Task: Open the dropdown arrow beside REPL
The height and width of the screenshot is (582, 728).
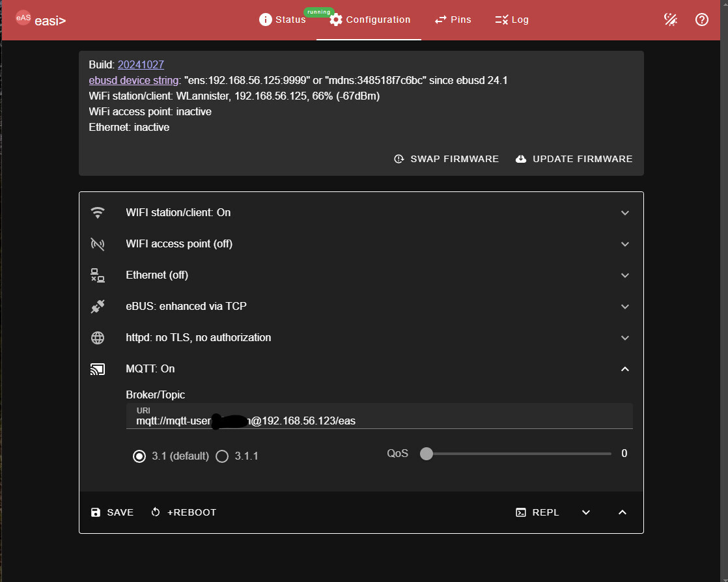Action: 585,512
